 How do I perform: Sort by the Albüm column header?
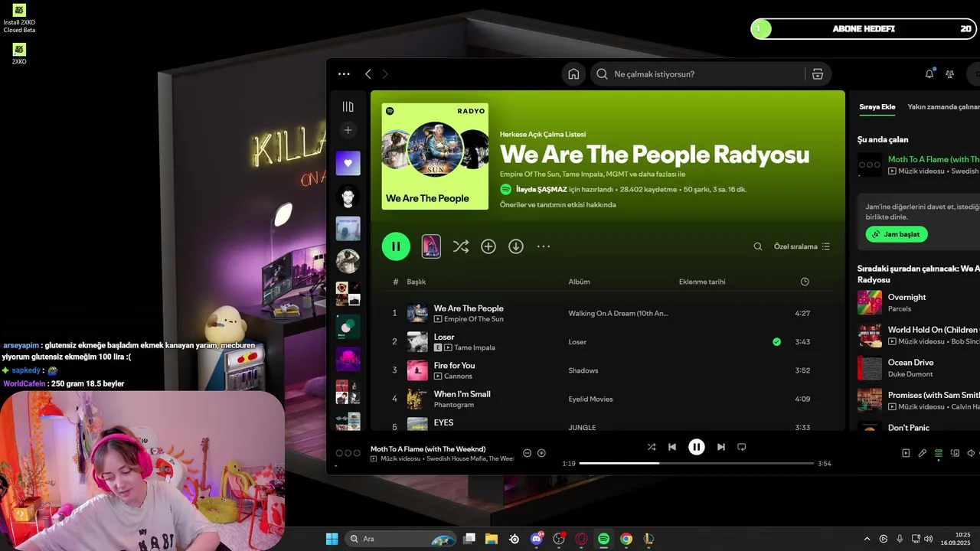coord(579,282)
